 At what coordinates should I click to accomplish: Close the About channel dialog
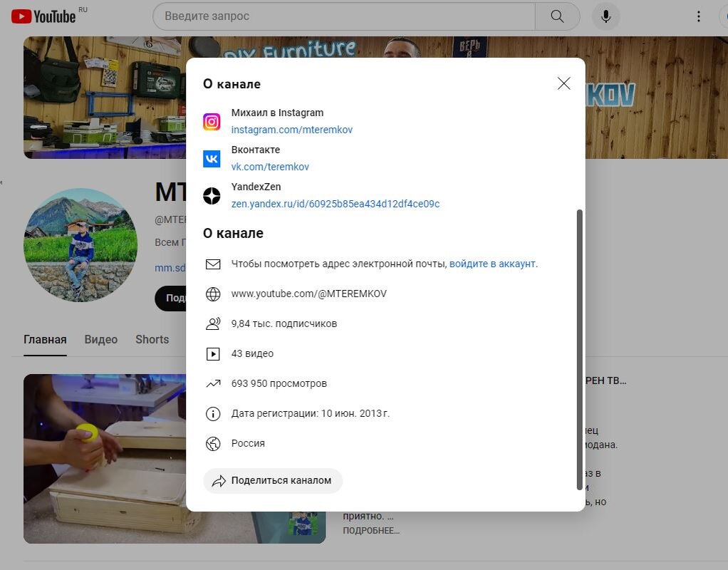tap(563, 83)
